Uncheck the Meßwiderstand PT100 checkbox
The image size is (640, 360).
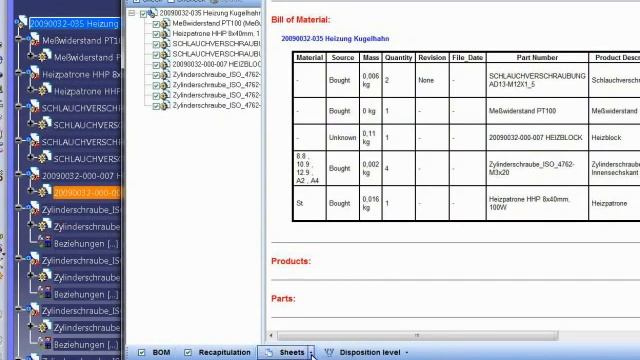(x=156, y=24)
